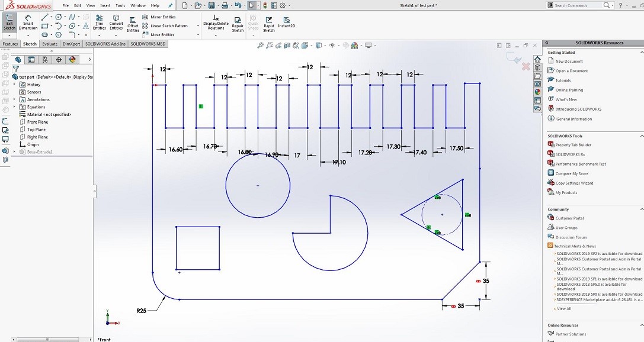Open the Linear Sketch Pattern dropdown arrow
The image size is (644, 342).
coord(198,26)
